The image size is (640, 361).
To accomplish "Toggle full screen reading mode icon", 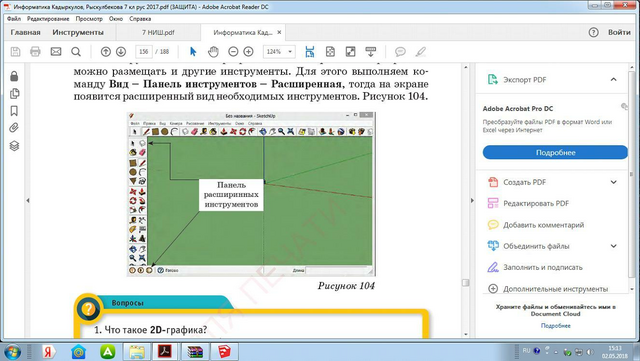I will [350, 51].
